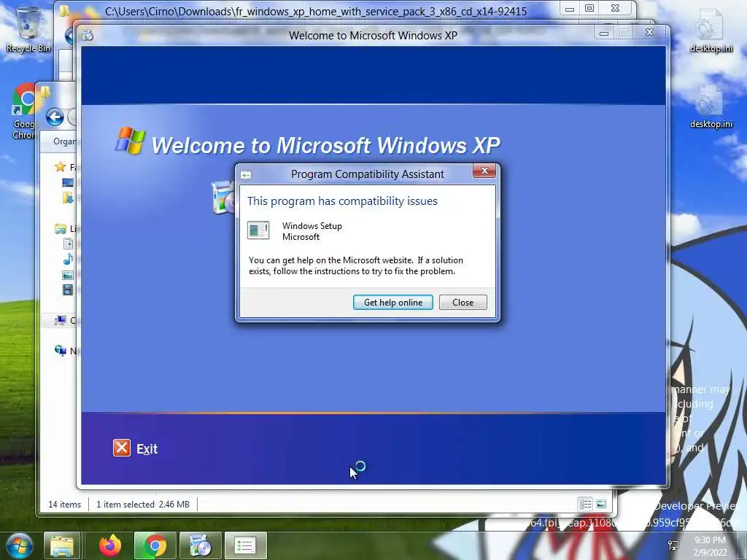Select the upper desktop.ini file icon

711,31
